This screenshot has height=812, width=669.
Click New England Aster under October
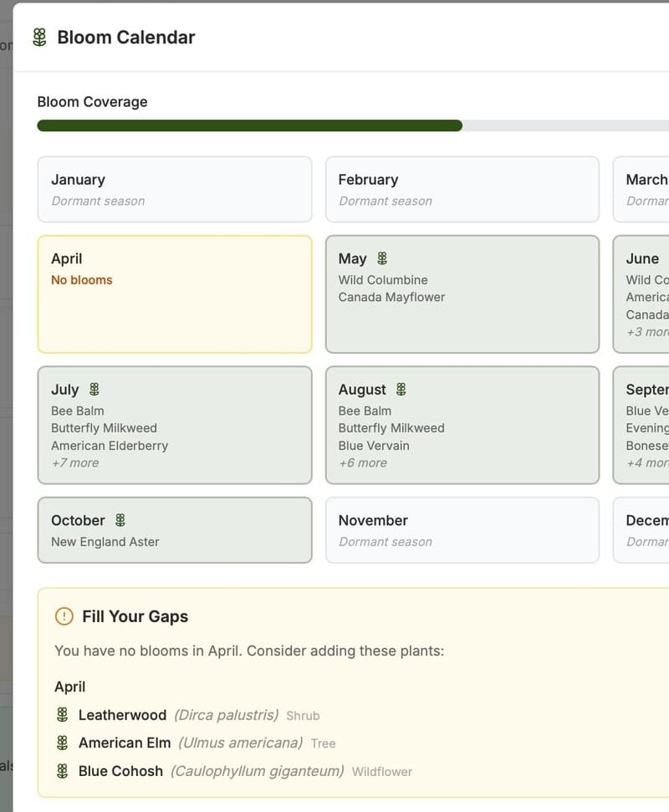pyautogui.click(x=104, y=541)
